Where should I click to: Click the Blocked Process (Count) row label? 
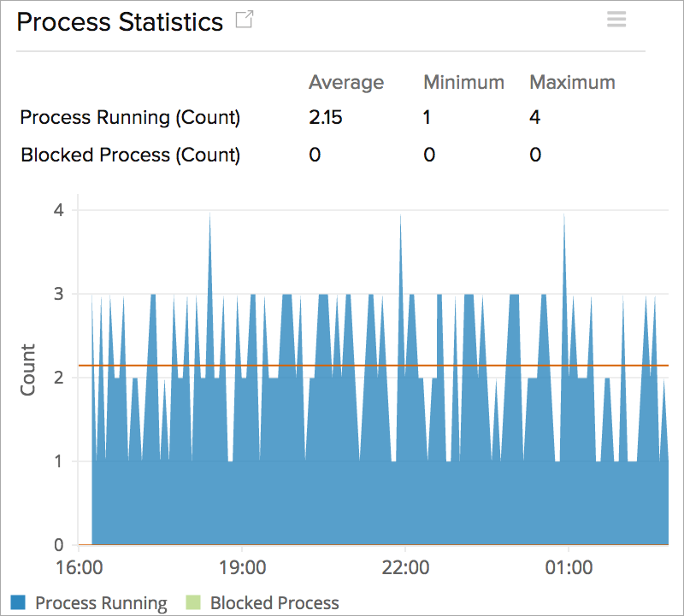coord(131,155)
